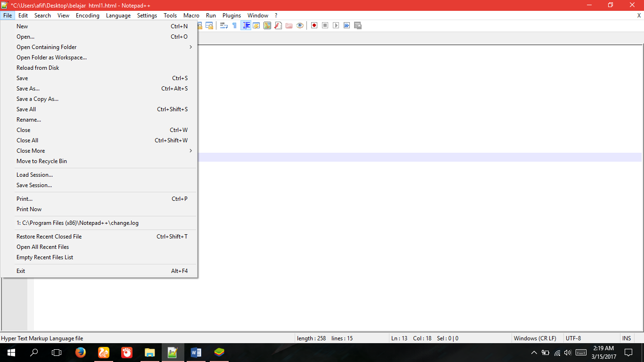The image size is (644, 362).
Task: Open Firefox from the taskbar
Action: point(81,353)
